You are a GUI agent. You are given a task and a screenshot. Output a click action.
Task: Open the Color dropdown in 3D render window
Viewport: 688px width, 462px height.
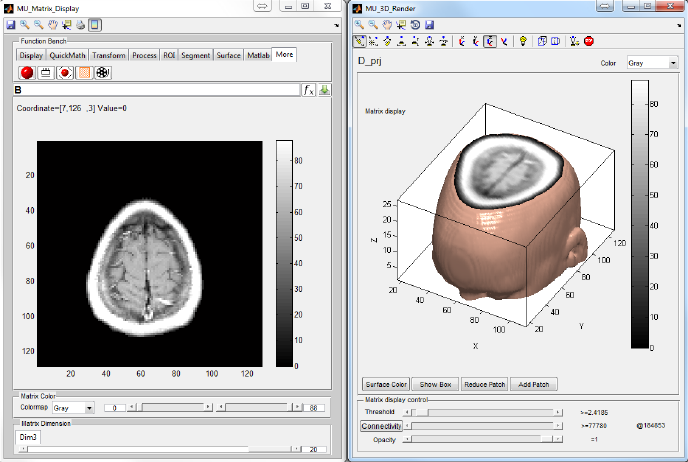pyautogui.click(x=651, y=62)
